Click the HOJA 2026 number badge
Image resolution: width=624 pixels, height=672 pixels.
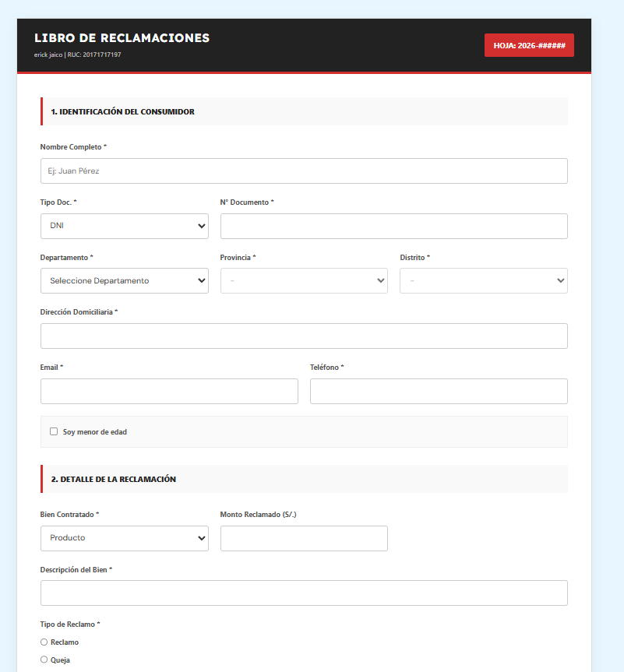(529, 44)
